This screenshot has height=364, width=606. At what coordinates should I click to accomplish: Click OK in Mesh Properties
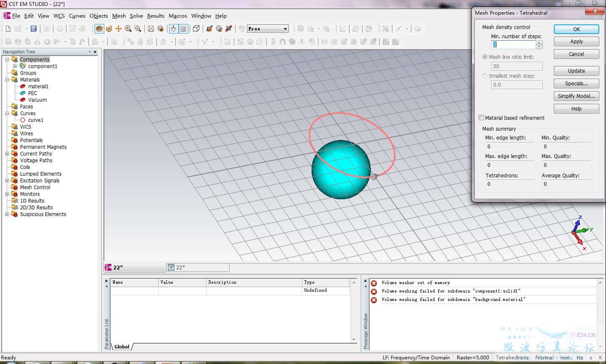click(x=576, y=29)
